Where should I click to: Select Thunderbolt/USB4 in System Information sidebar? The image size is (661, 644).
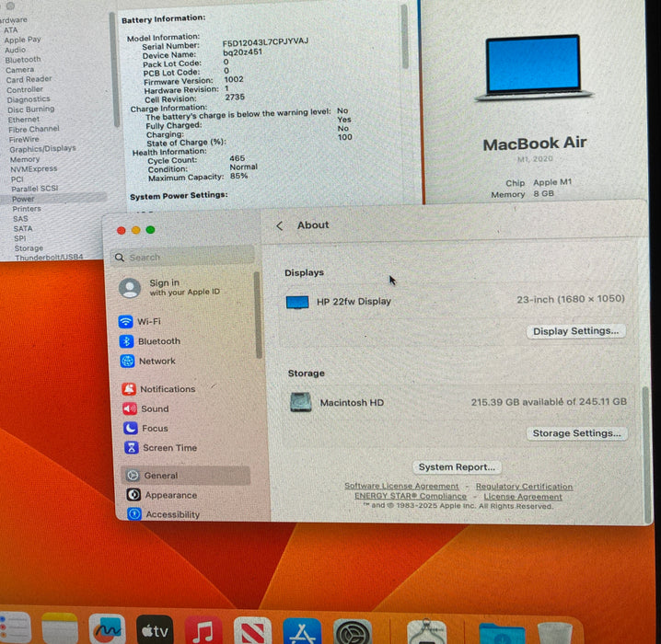49,257
